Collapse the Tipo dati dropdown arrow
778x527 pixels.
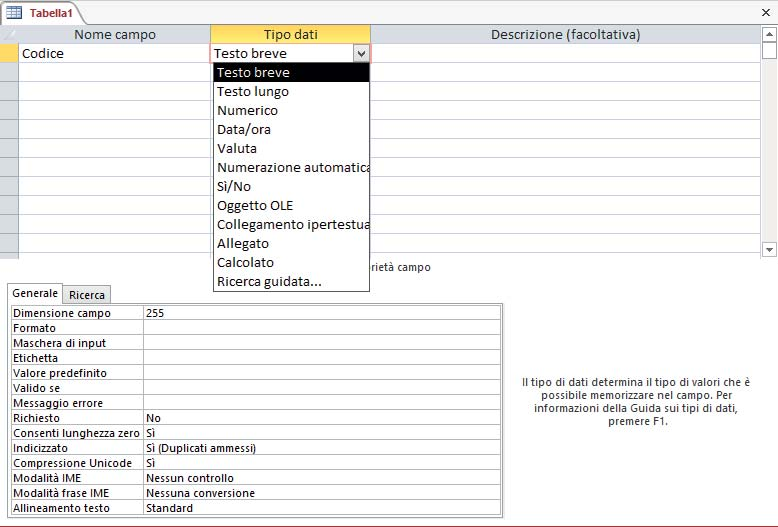pos(360,54)
